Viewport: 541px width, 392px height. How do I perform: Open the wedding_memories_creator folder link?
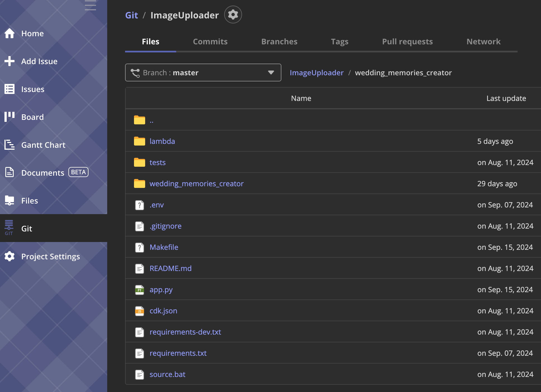[197, 183]
